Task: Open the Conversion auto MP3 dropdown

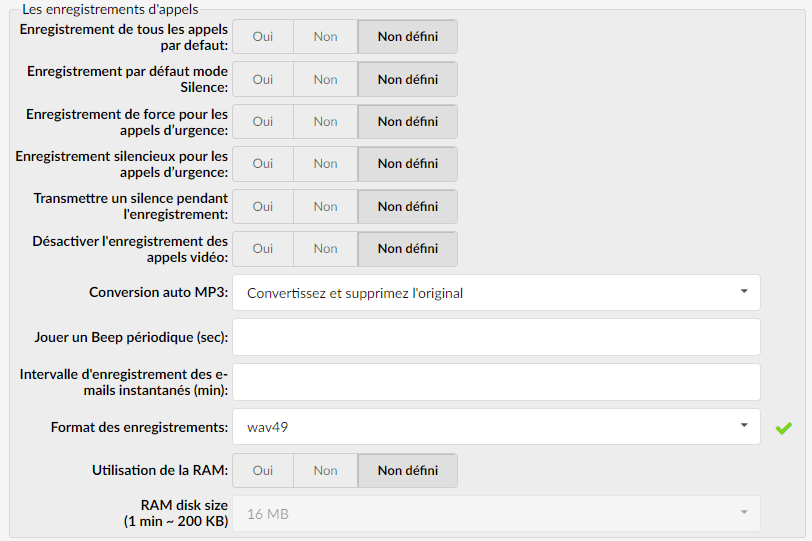Action: [x=496, y=293]
